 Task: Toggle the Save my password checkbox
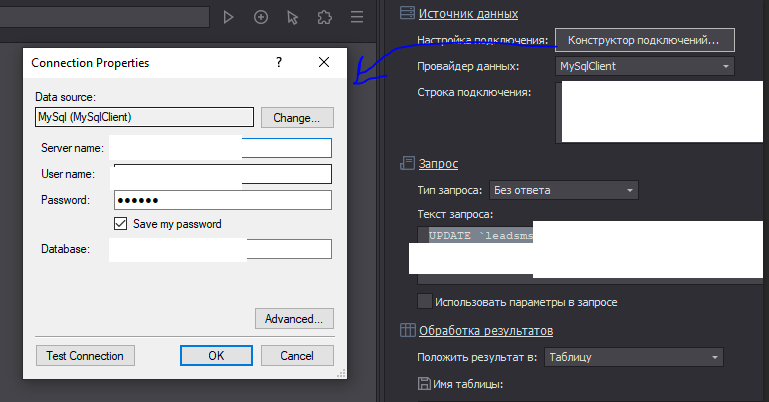tap(122, 224)
